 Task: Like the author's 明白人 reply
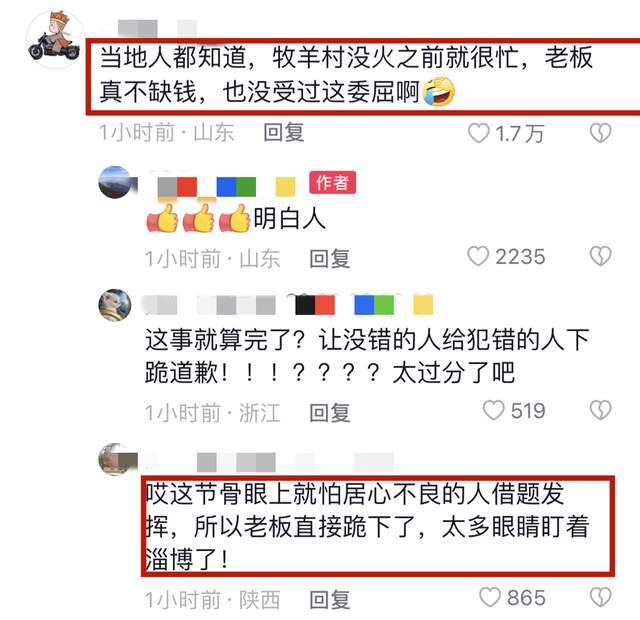[478, 256]
